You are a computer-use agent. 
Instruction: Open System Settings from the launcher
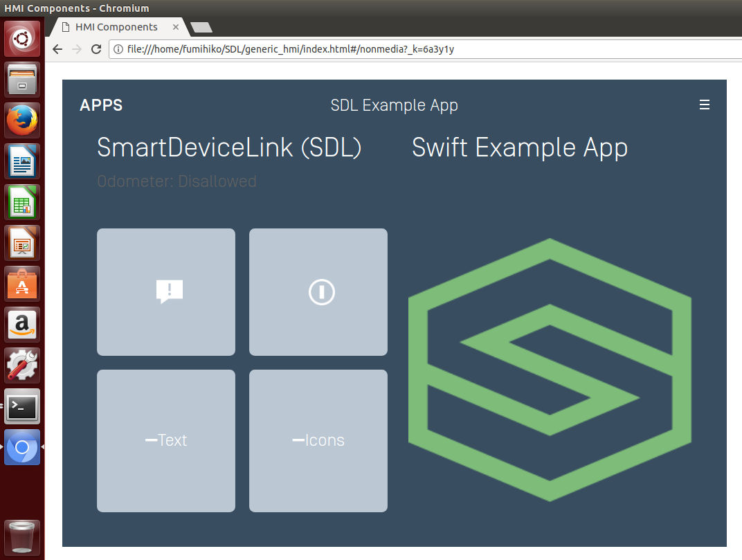tap(21, 365)
